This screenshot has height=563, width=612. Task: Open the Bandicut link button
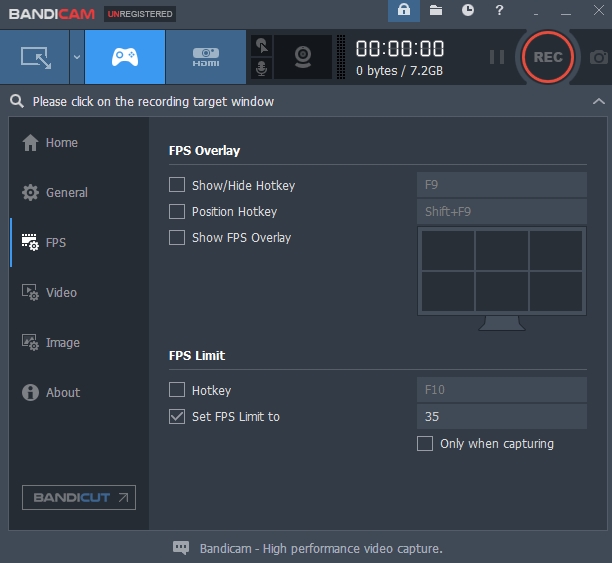[79, 497]
